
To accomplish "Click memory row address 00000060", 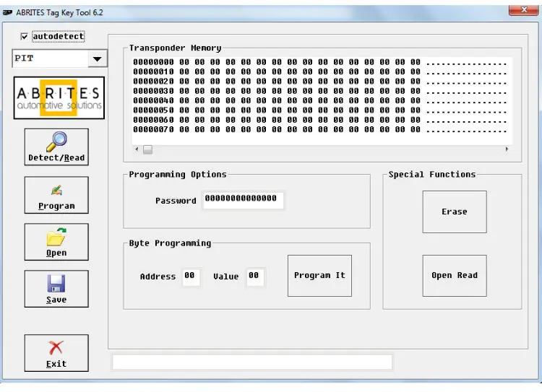I will 153,120.
